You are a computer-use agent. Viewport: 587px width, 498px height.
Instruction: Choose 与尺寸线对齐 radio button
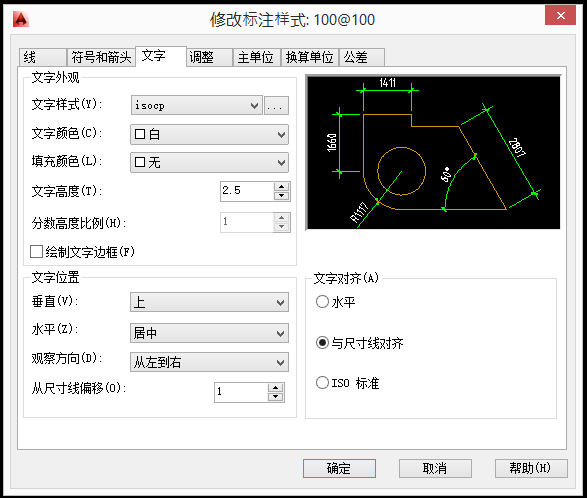coord(322,343)
